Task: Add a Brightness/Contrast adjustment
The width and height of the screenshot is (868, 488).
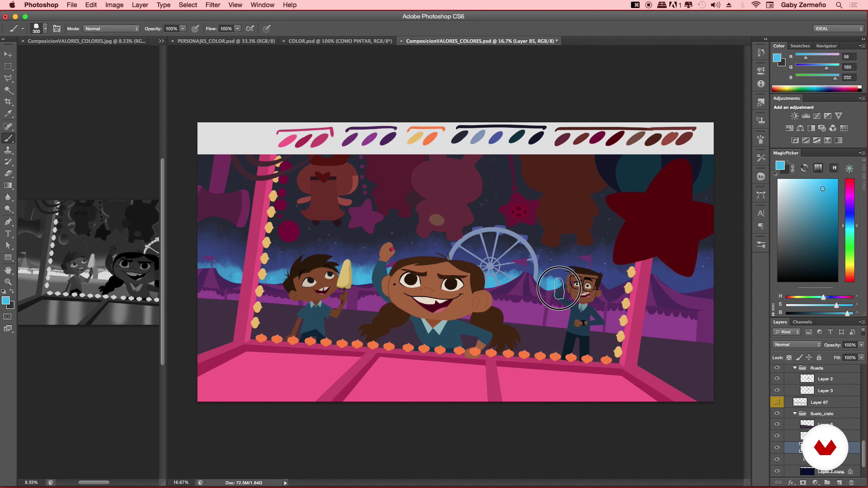Action: click(x=795, y=116)
